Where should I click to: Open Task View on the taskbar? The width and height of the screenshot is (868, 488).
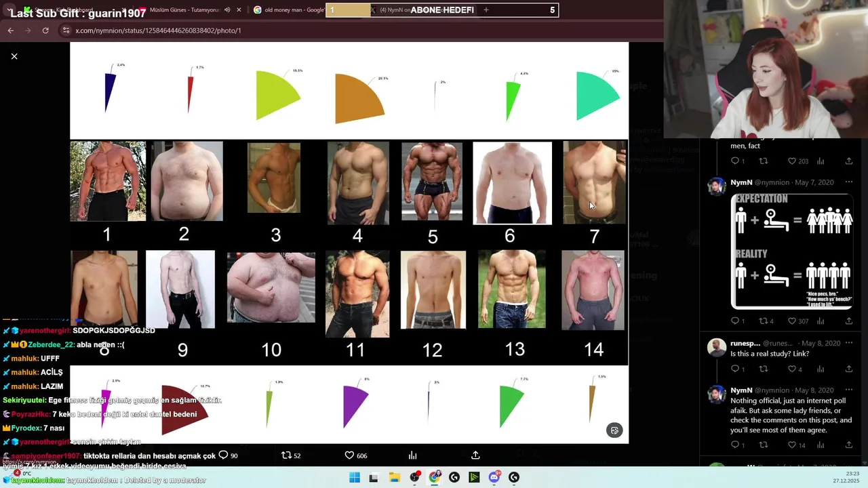373,477
